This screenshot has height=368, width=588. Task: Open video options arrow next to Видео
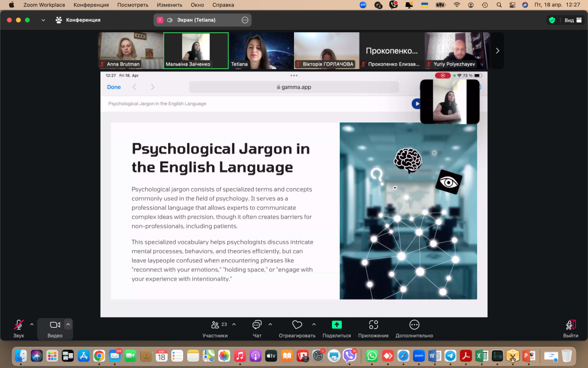coord(68,324)
